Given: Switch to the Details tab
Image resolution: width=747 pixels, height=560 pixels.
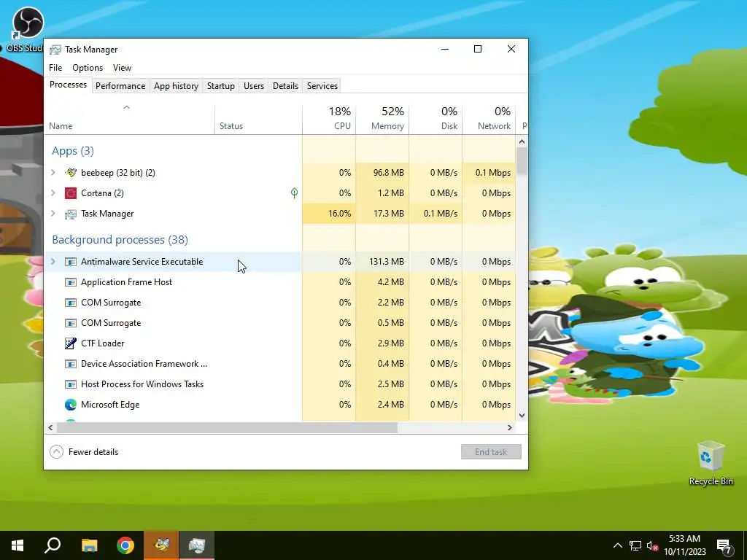Looking at the screenshot, I should (x=285, y=86).
